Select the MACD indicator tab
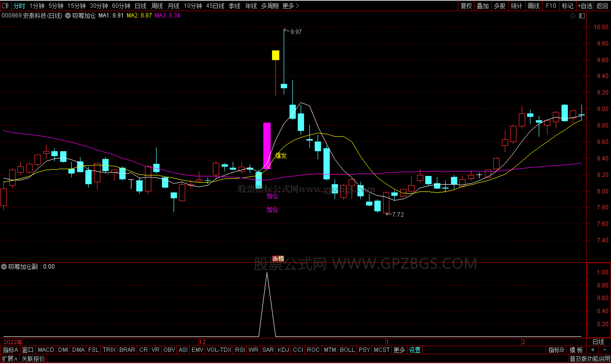This screenshot has height=364, width=611. click(46, 350)
